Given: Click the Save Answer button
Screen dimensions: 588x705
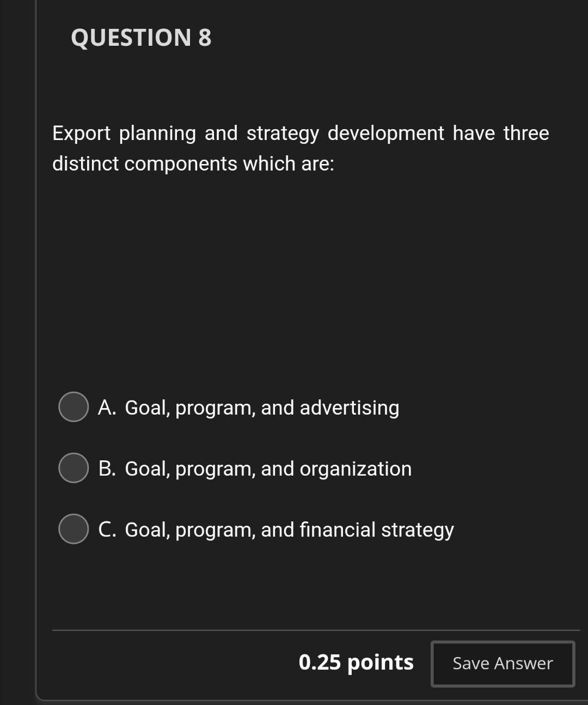Looking at the screenshot, I should (502, 664).
